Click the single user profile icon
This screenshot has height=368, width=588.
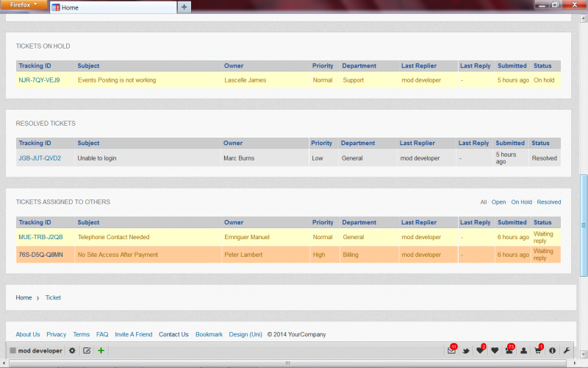tap(523, 351)
